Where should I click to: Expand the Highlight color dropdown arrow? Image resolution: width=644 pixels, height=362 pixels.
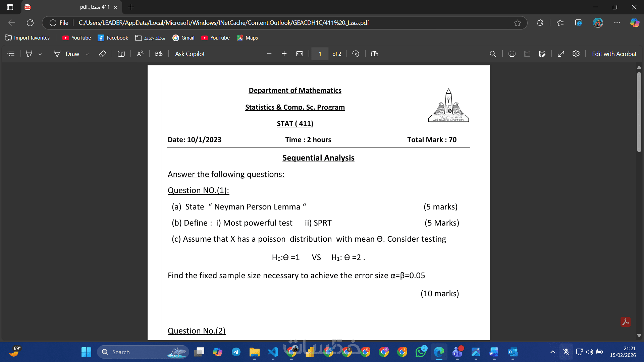(x=40, y=54)
